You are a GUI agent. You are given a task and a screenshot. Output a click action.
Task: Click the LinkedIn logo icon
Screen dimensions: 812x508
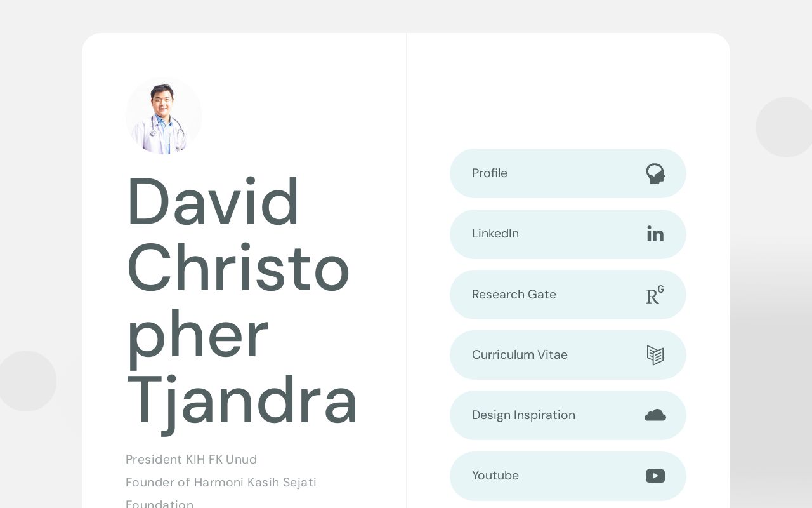point(655,234)
